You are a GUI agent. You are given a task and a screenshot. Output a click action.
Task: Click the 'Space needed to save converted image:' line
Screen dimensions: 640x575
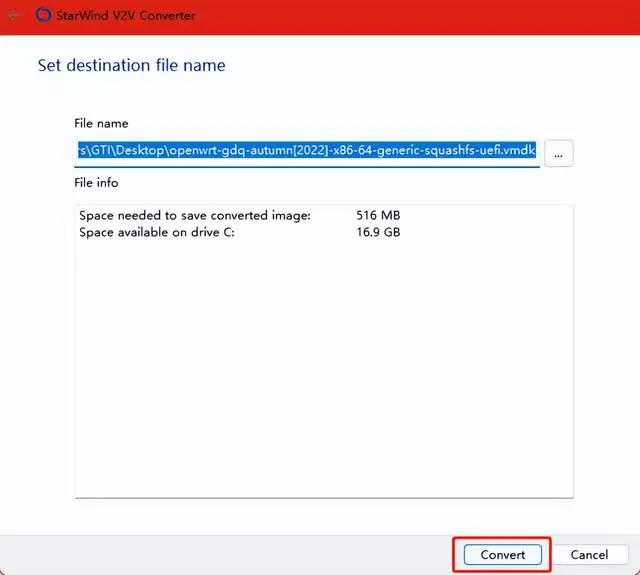point(195,215)
